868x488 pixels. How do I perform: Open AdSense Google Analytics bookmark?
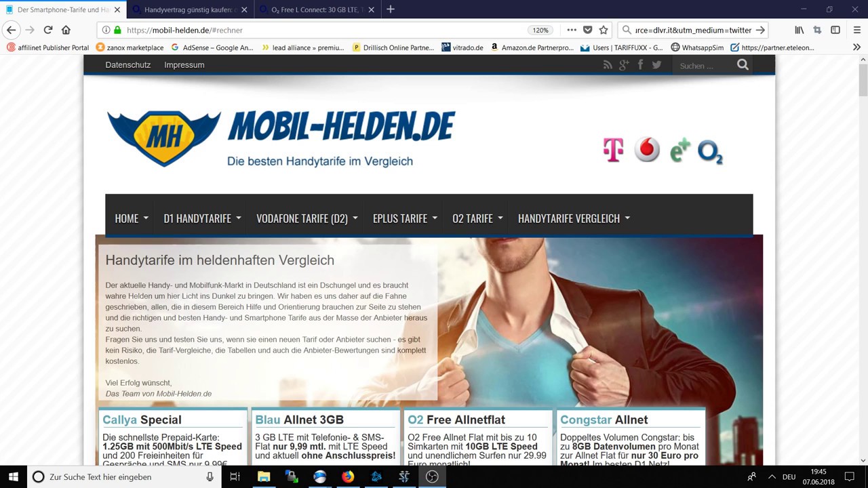[x=212, y=47]
